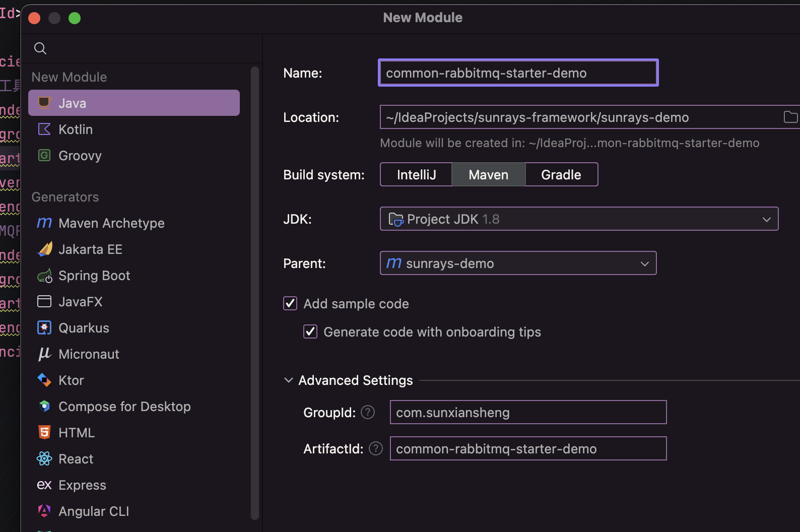
Task: Select the JavaFX generator entry
Action: point(134,301)
